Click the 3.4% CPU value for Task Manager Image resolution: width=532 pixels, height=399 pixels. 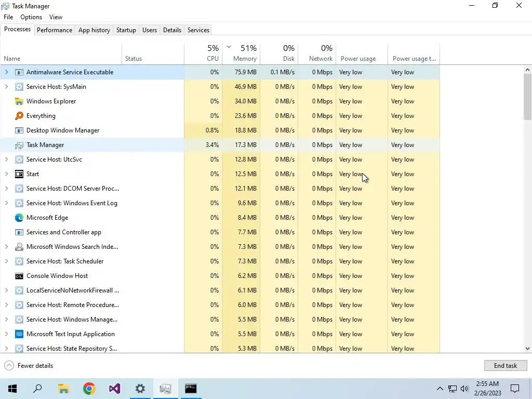pos(212,145)
